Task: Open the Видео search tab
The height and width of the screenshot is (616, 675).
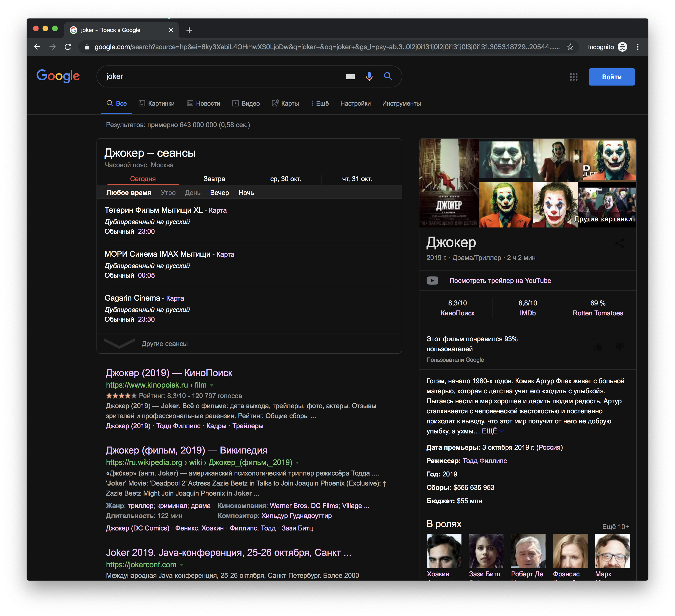Action: [246, 103]
